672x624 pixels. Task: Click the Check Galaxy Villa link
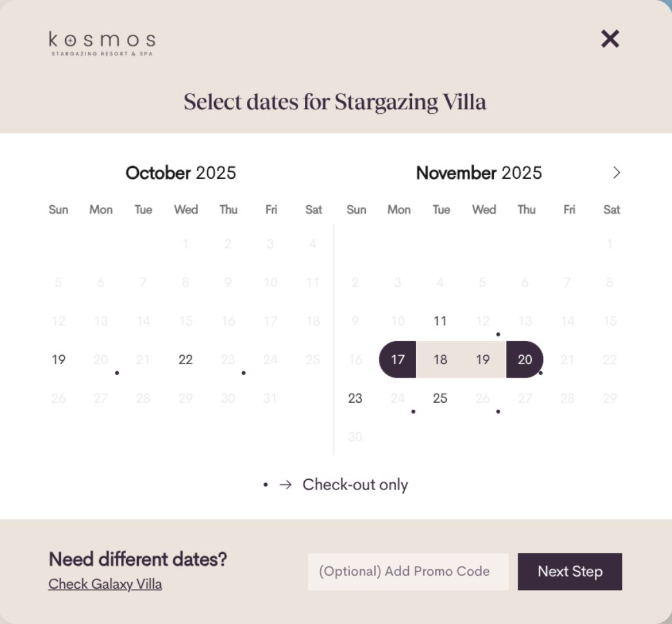pyautogui.click(x=105, y=584)
